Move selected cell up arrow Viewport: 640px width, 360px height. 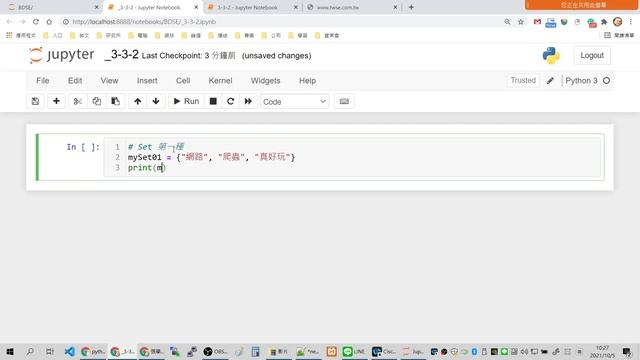[x=138, y=101]
